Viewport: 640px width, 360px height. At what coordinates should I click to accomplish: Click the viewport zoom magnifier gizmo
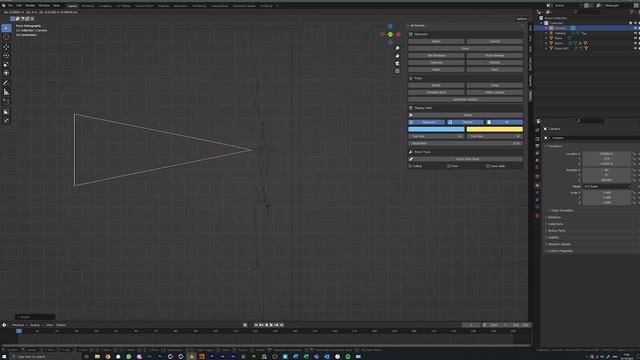pos(397,48)
